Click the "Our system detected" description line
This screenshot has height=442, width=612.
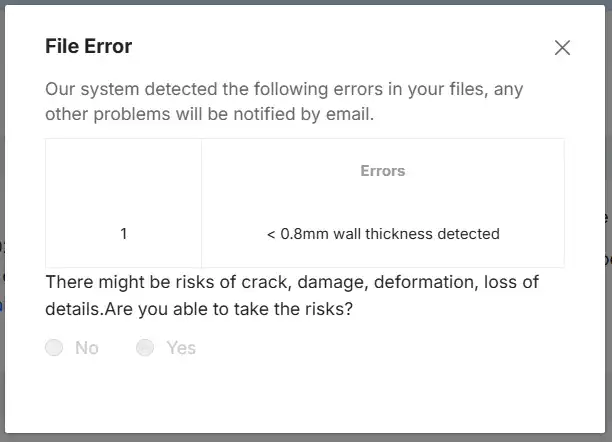[x=284, y=89]
